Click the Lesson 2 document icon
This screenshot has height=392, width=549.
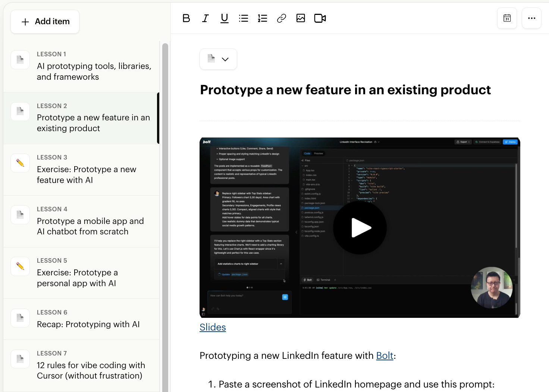20,111
